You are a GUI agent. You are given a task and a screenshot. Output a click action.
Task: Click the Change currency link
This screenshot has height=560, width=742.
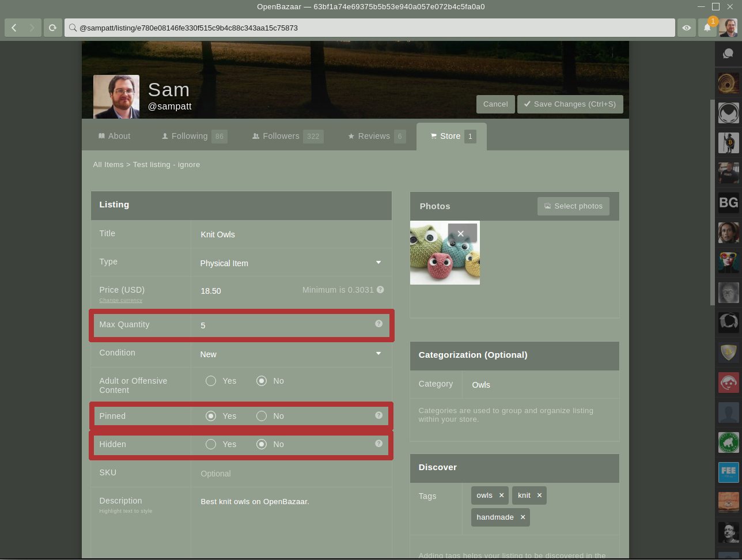(120, 300)
